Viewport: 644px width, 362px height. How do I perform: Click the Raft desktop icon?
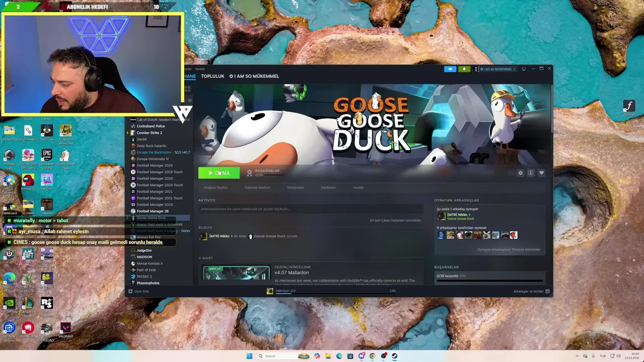[x=28, y=255]
